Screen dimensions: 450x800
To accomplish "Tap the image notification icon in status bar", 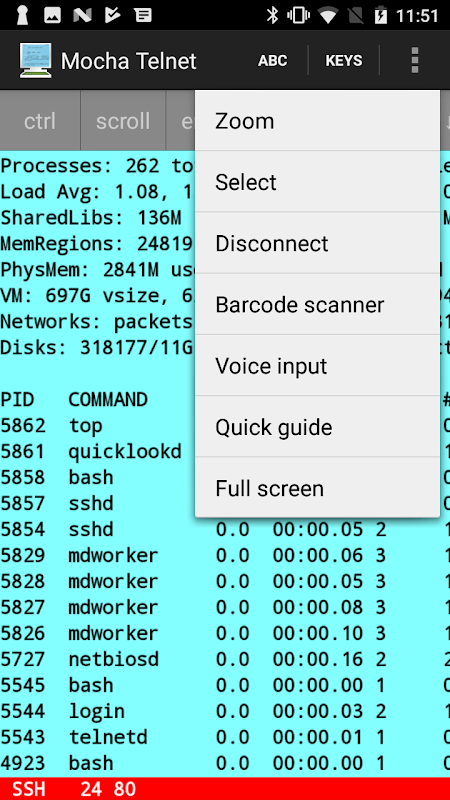I will click(52, 15).
